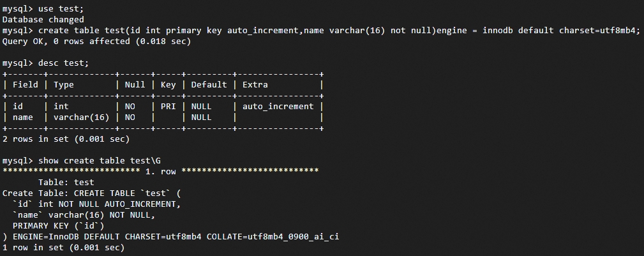Click the "Query OK, 0 rows affected" line
Screen dimensions: 644x256
(96, 41)
